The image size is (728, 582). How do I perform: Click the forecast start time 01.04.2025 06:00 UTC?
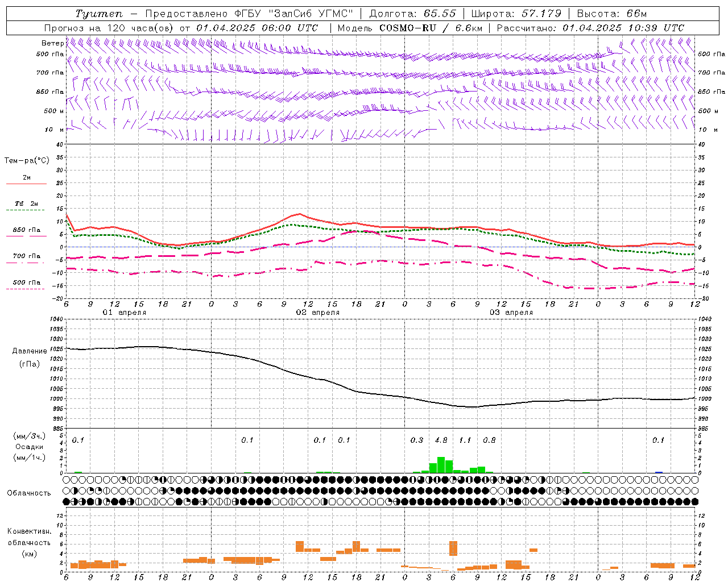[257, 28]
